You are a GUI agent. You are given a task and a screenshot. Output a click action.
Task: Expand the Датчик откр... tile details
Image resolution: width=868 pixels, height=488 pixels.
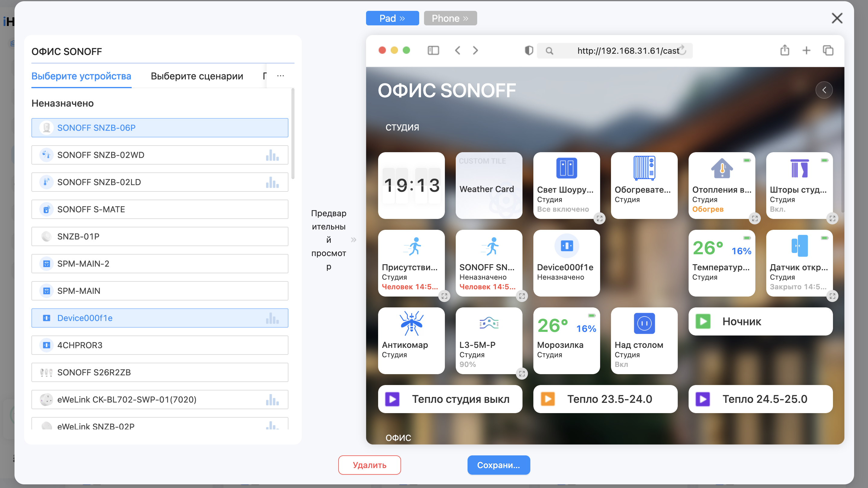coord(832,296)
